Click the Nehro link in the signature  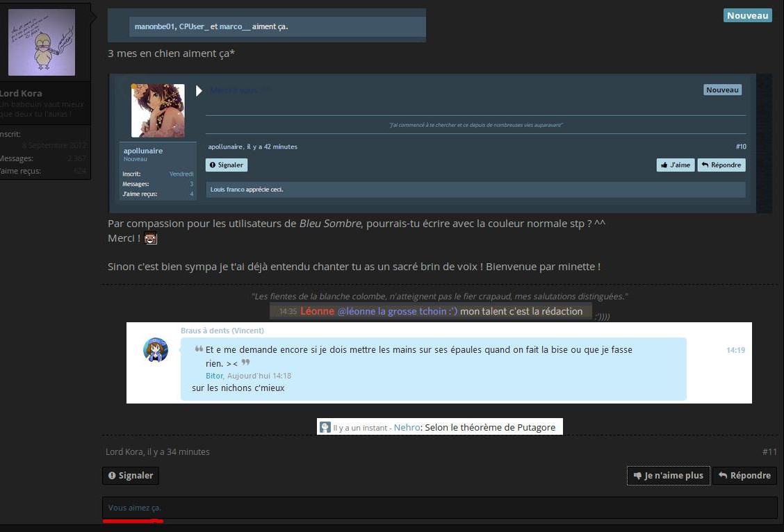(x=407, y=428)
